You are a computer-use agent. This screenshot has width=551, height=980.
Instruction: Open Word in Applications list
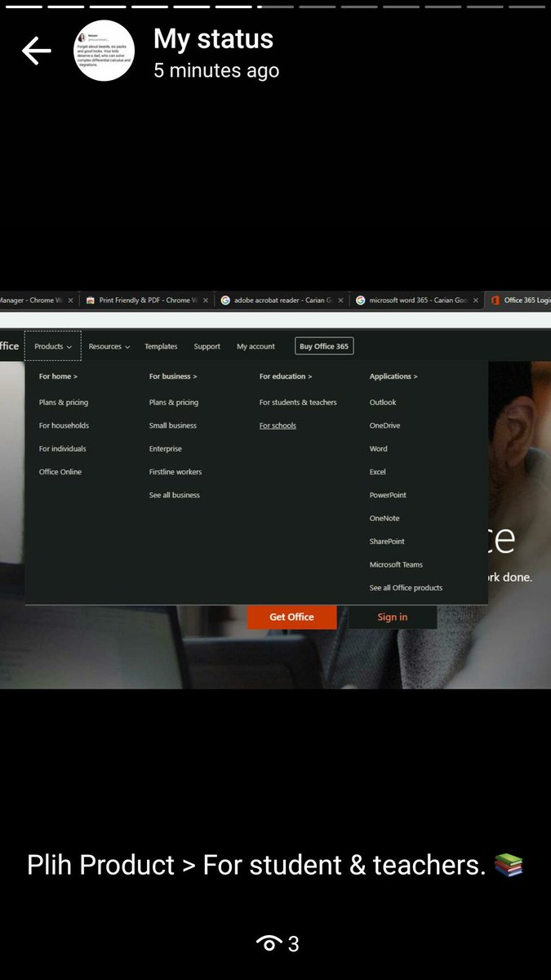379,448
